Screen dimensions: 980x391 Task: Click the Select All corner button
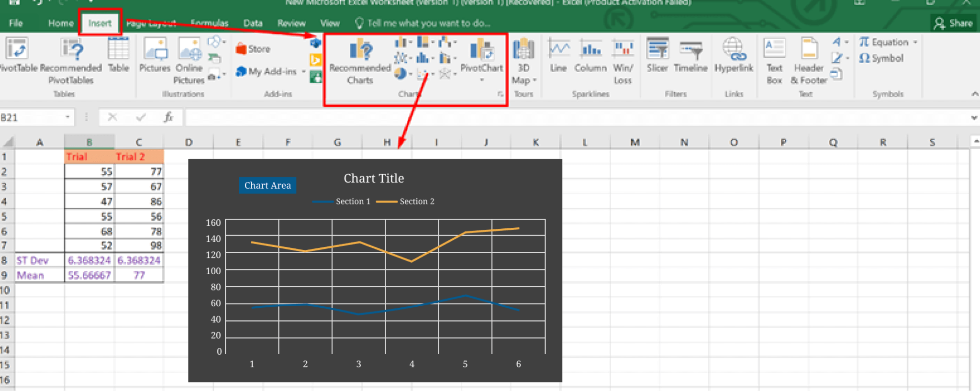[x=7, y=142]
